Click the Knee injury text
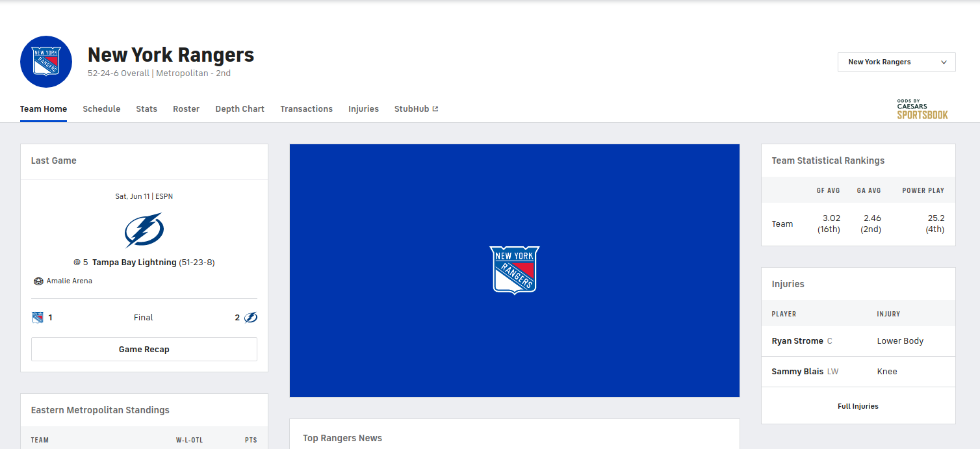 [887, 372]
